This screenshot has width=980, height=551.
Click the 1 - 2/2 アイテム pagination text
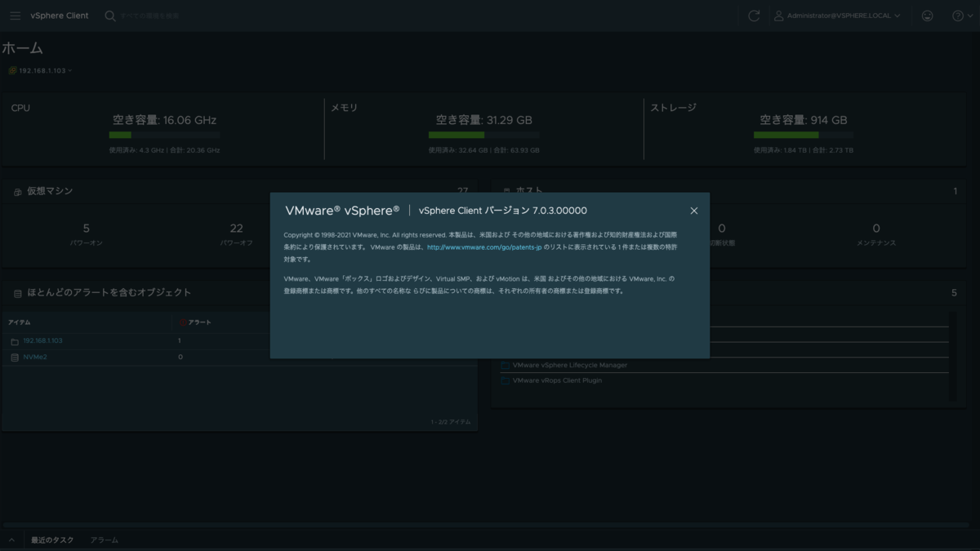click(451, 422)
